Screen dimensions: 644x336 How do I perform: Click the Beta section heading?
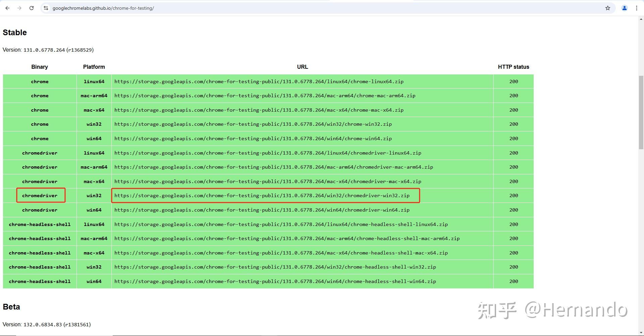click(11, 306)
